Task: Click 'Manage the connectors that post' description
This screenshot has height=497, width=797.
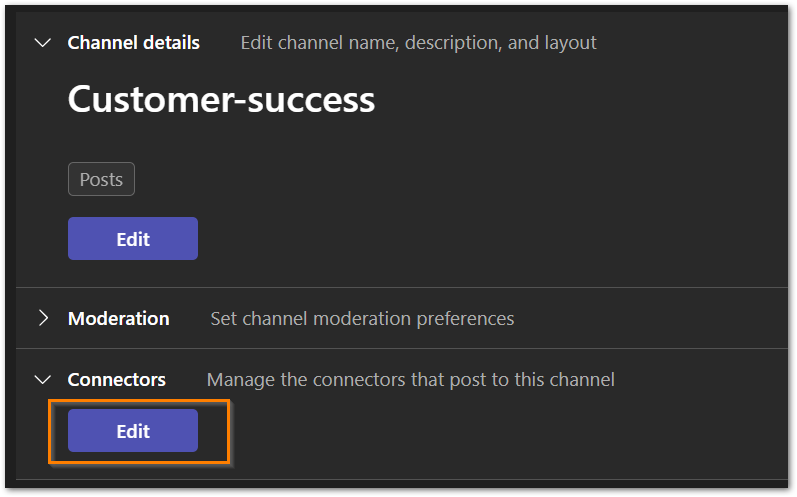Action: 410,380
